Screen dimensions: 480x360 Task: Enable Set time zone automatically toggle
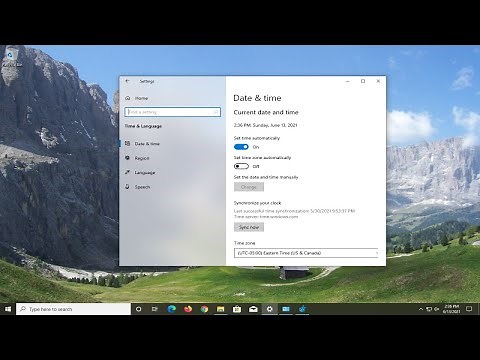pyautogui.click(x=241, y=166)
